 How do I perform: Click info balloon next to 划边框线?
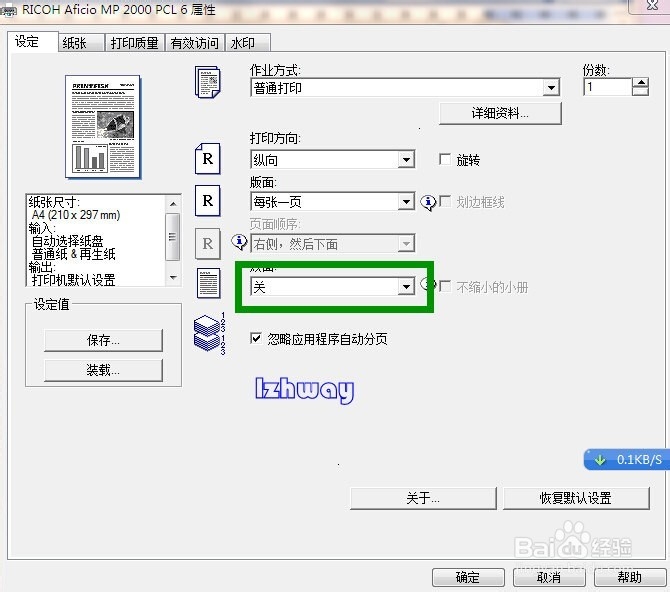pyautogui.click(x=428, y=202)
